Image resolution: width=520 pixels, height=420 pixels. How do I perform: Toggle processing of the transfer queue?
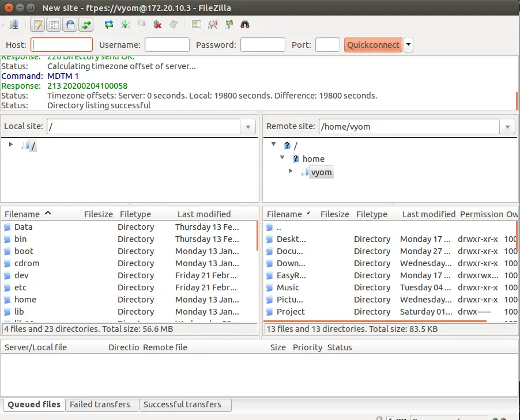(x=125, y=25)
